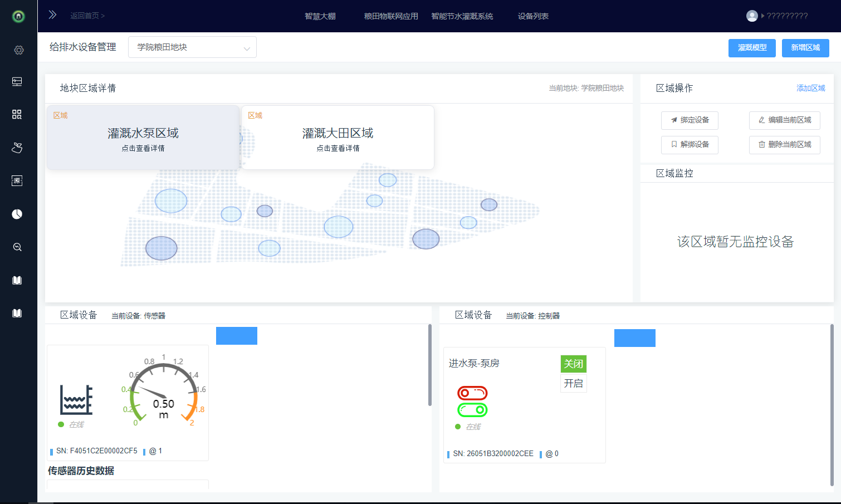
Task: Open the settings gear in the sidebar
Action: [18, 50]
